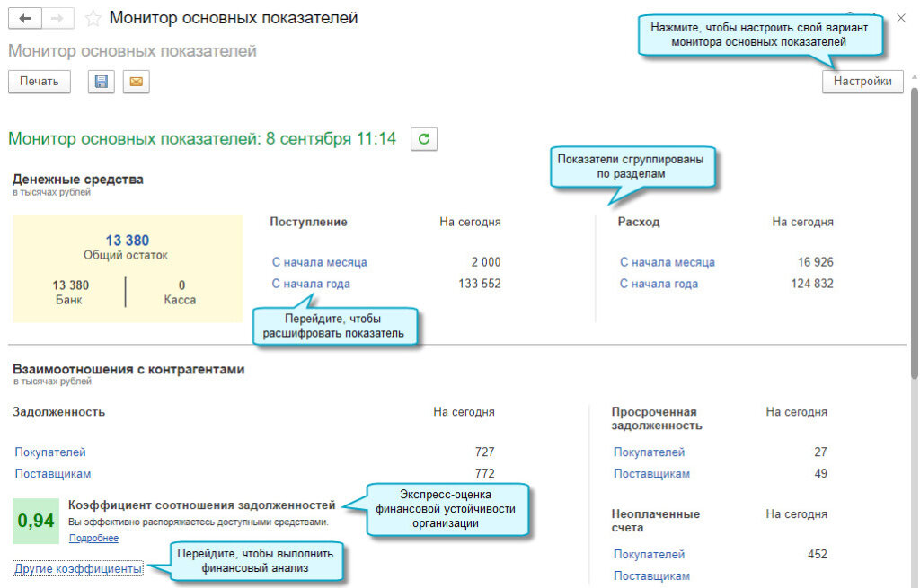Image resolution: width=920 pixels, height=588 pixels.
Task: Click the 13 380 total balance value
Action: [128, 241]
